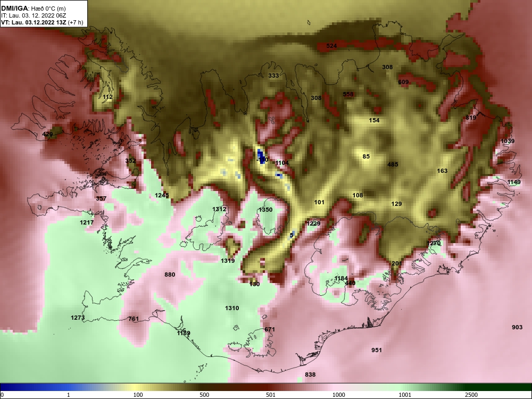Screen dimensions: 532x399
Task: Select the 1039 map label
Action: pos(508,141)
